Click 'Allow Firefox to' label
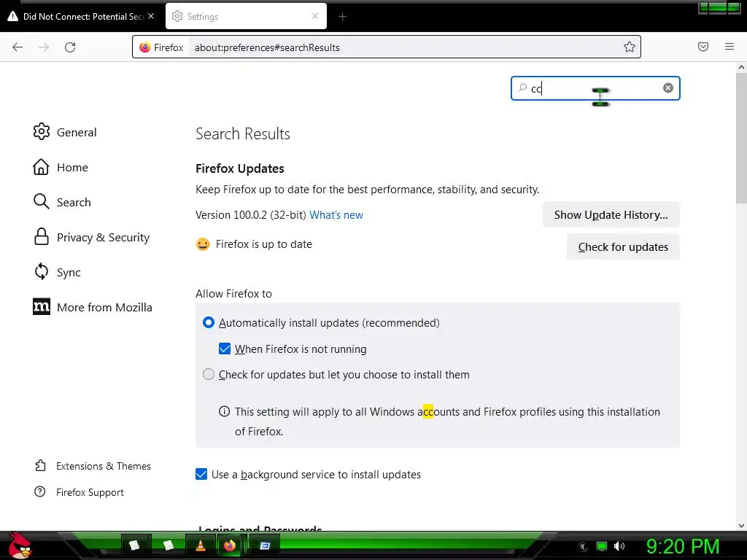The height and width of the screenshot is (560, 747). [x=233, y=294]
